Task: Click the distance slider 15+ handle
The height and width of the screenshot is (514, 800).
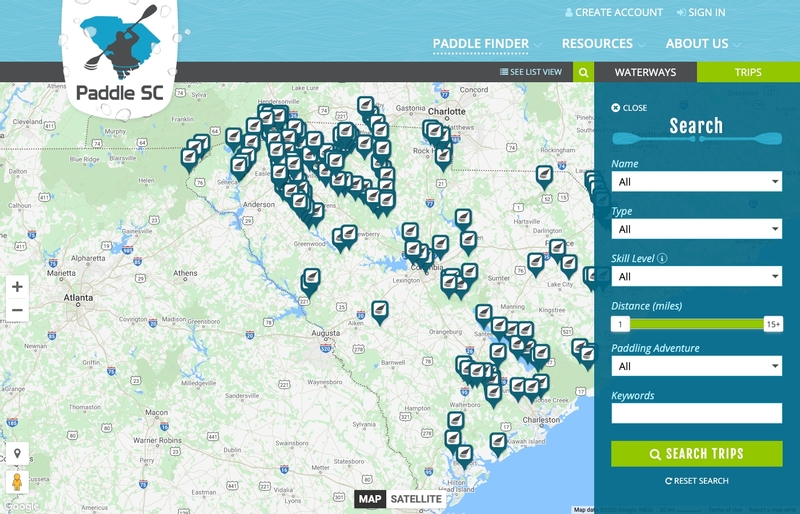Action: coord(773,324)
